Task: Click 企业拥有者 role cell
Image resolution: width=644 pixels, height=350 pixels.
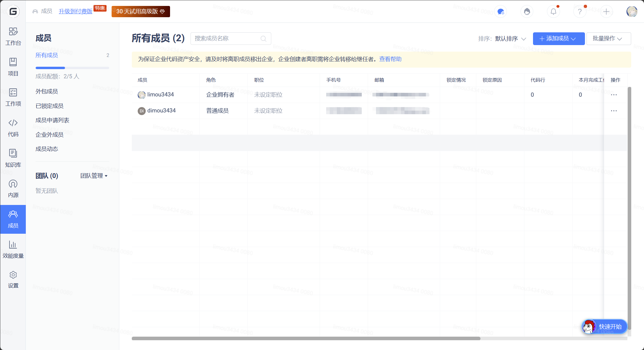Action: 220,95
